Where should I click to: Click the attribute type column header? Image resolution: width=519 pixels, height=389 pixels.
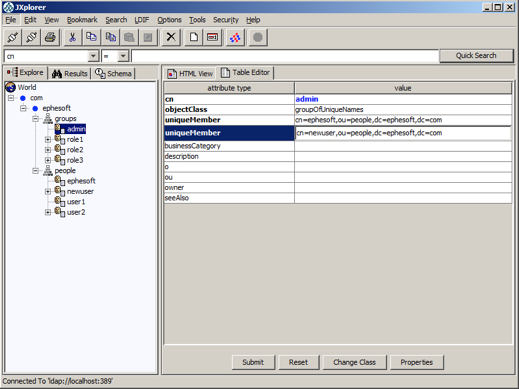click(x=229, y=88)
